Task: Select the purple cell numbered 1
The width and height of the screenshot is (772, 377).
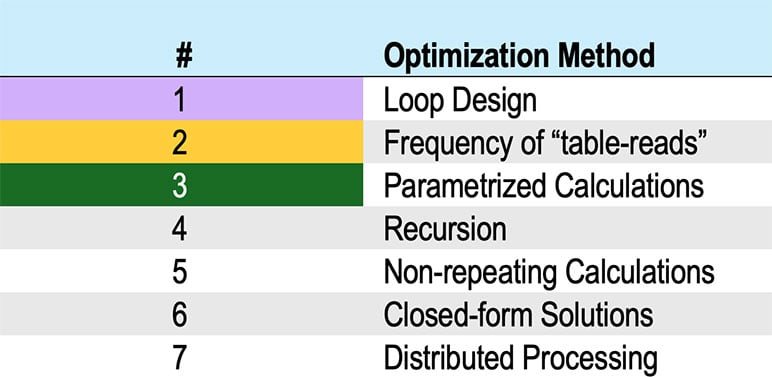Action: pyautogui.click(x=181, y=99)
